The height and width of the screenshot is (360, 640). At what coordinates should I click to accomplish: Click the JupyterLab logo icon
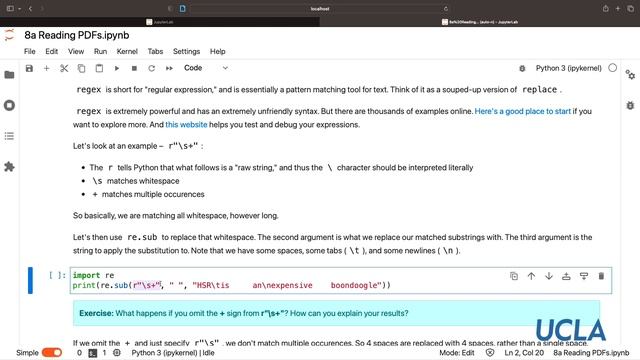click(9, 35)
